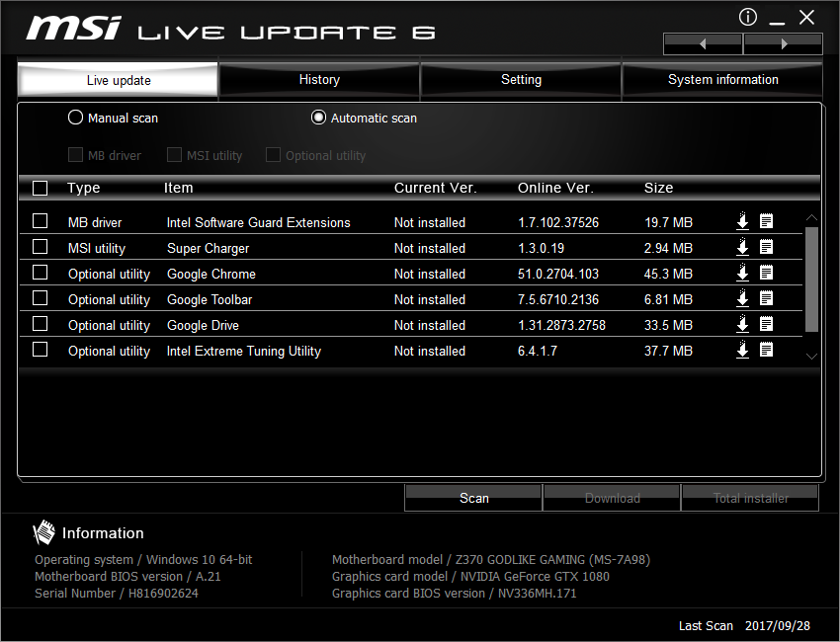Click the MSI utility filter checkbox
The width and height of the screenshot is (840, 642).
coord(174,155)
